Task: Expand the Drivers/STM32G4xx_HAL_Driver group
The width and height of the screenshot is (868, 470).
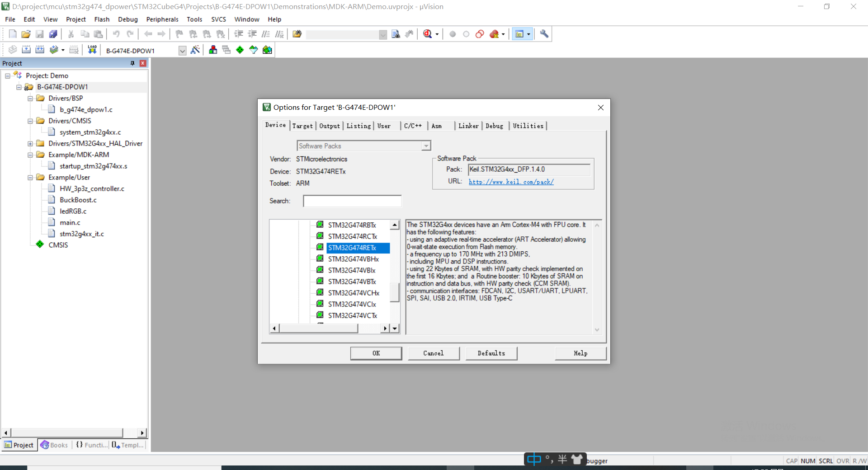Action: coord(30,144)
